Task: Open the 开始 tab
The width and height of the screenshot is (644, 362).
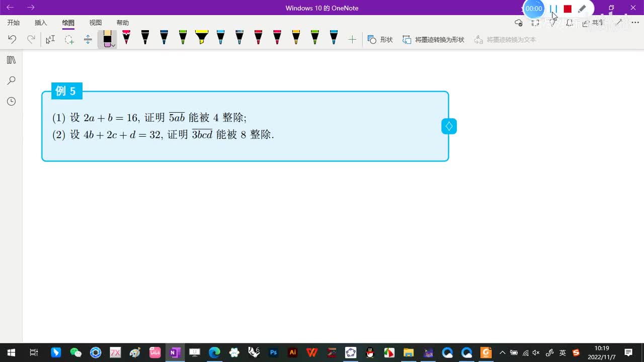Action: [x=14, y=23]
